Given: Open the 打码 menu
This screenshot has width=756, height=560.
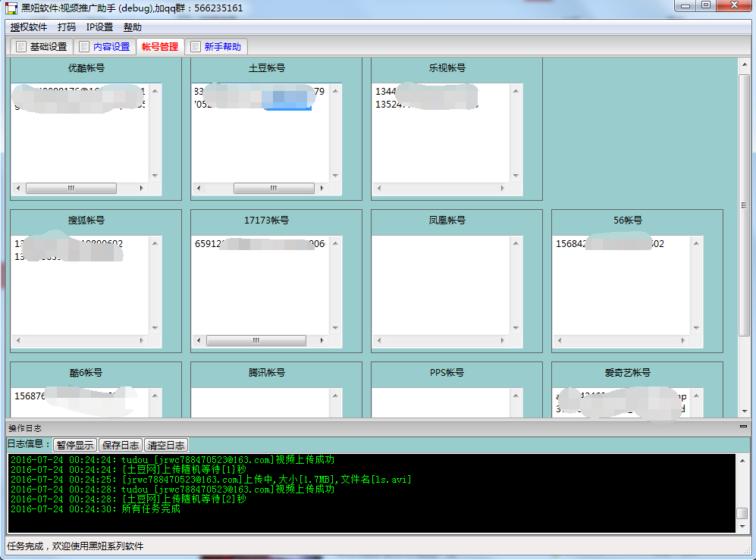Looking at the screenshot, I should tap(67, 27).
